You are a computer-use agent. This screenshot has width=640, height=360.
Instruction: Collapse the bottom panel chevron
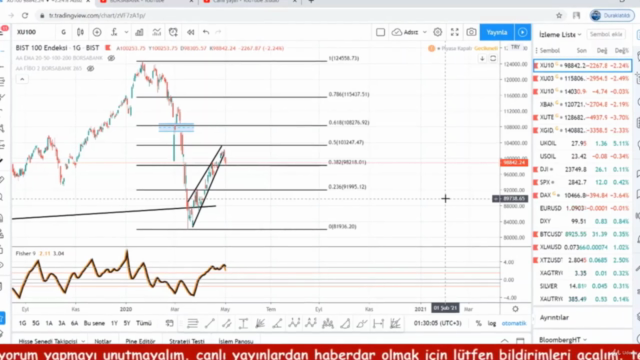point(505,340)
